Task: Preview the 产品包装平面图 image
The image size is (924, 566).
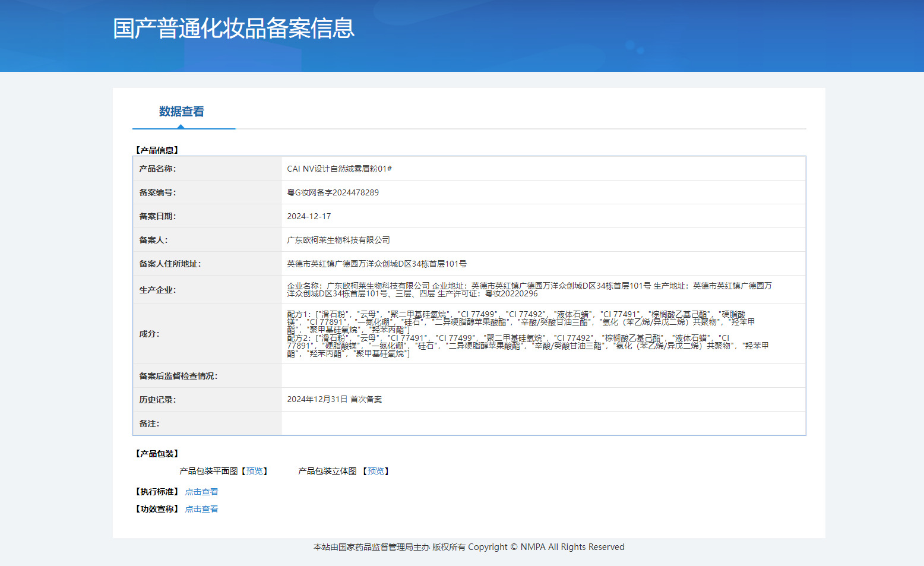Action: click(255, 471)
